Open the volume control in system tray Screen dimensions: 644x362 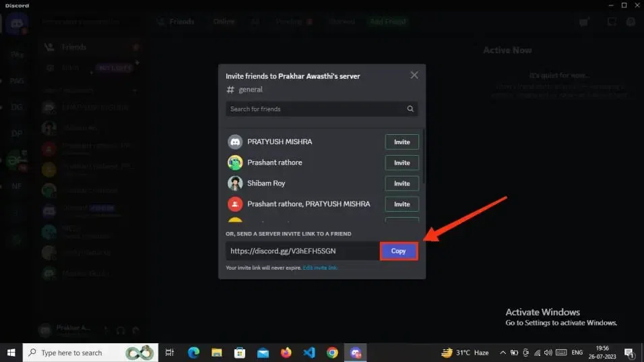click(548, 353)
